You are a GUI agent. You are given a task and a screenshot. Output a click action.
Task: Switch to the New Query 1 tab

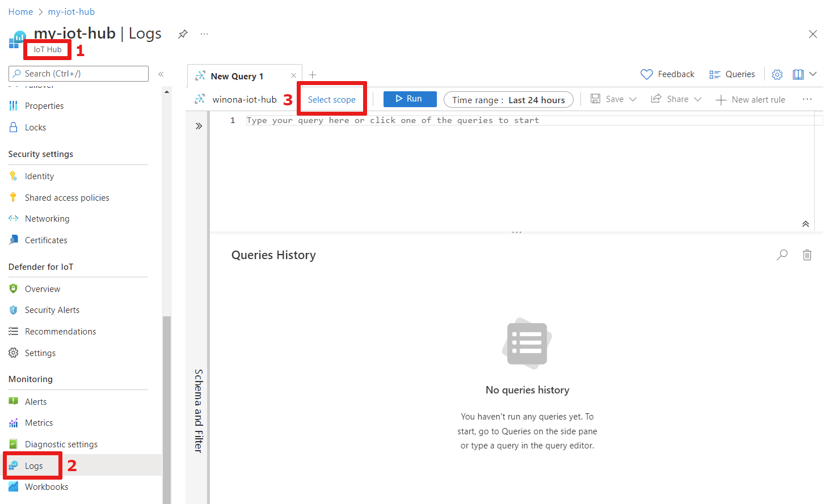pos(237,76)
